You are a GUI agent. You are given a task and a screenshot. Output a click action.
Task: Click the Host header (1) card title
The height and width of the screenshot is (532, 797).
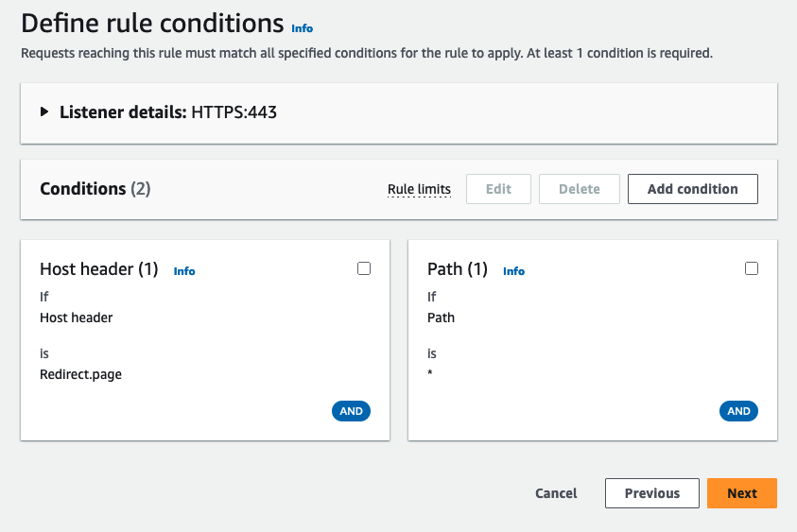click(x=98, y=269)
